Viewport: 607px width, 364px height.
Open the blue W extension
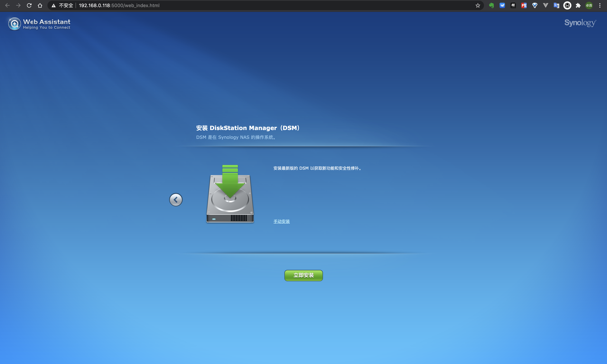click(x=502, y=5)
